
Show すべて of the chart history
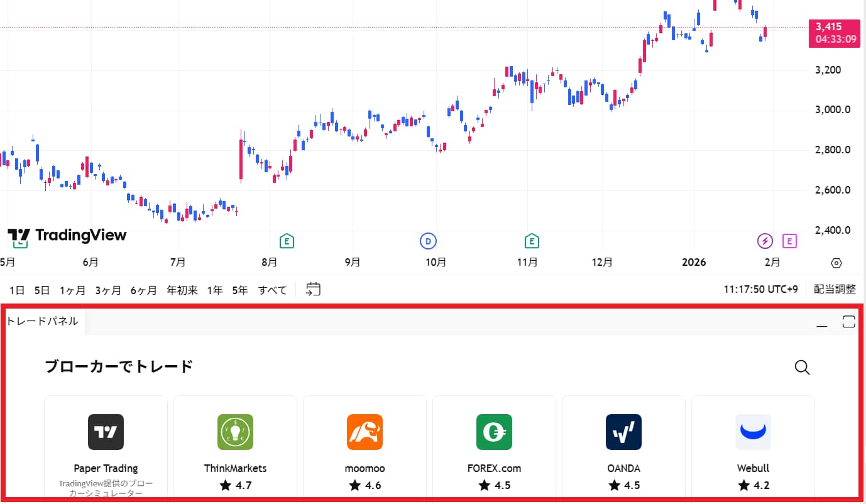pos(272,290)
